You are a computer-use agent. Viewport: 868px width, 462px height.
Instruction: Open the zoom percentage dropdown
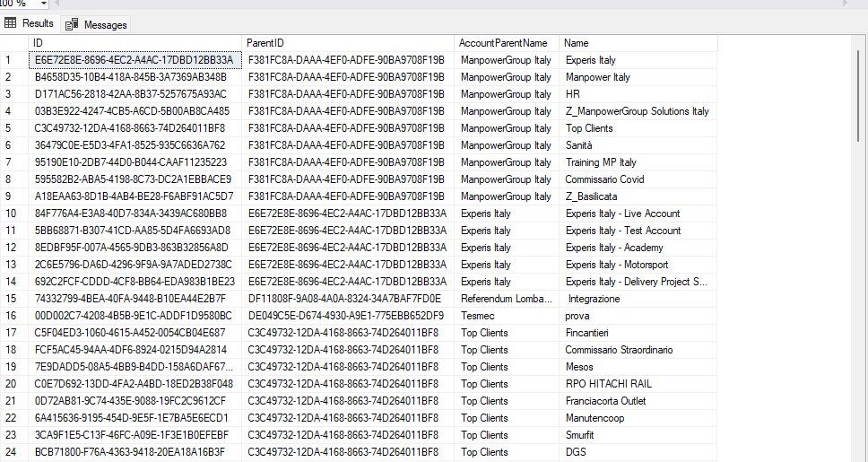click(x=44, y=4)
